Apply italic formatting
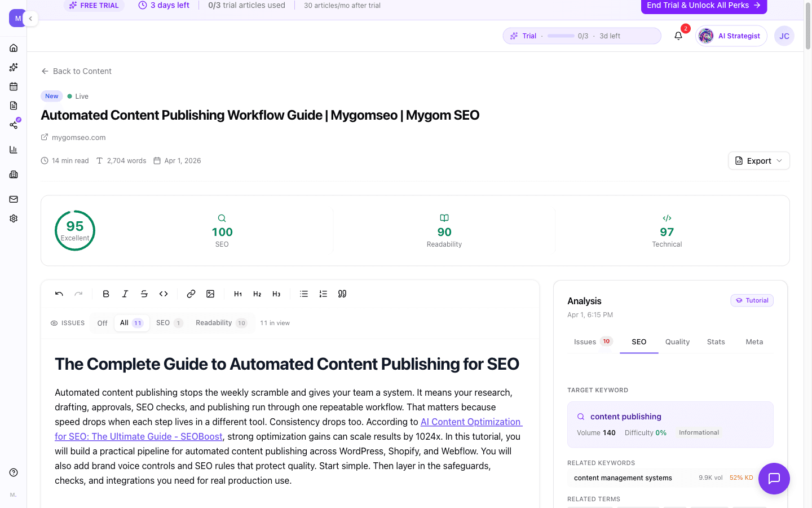Viewport: 812px width, 508px height. click(x=125, y=294)
